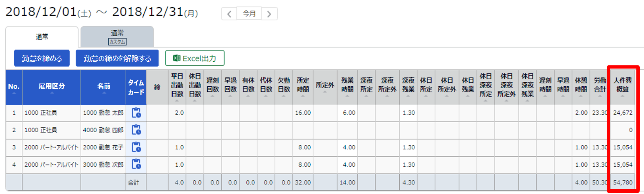Sort by 有休日数 column header
Viewport: 644px width, 194px height.
(248, 87)
